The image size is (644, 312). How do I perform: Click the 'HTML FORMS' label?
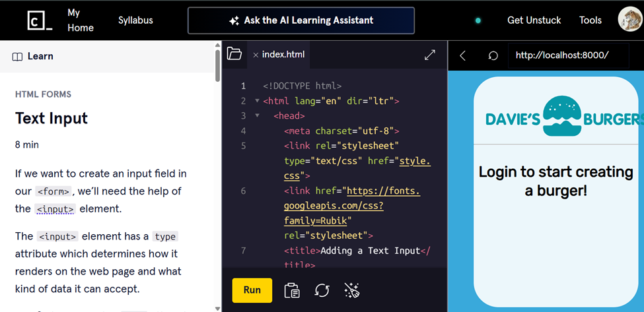tap(43, 95)
